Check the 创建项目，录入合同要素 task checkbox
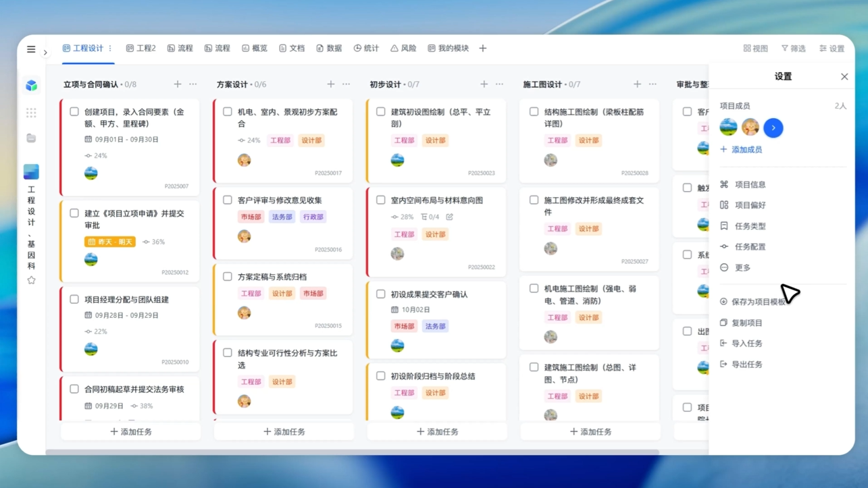The image size is (868, 488). pyautogui.click(x=74, y=112)
